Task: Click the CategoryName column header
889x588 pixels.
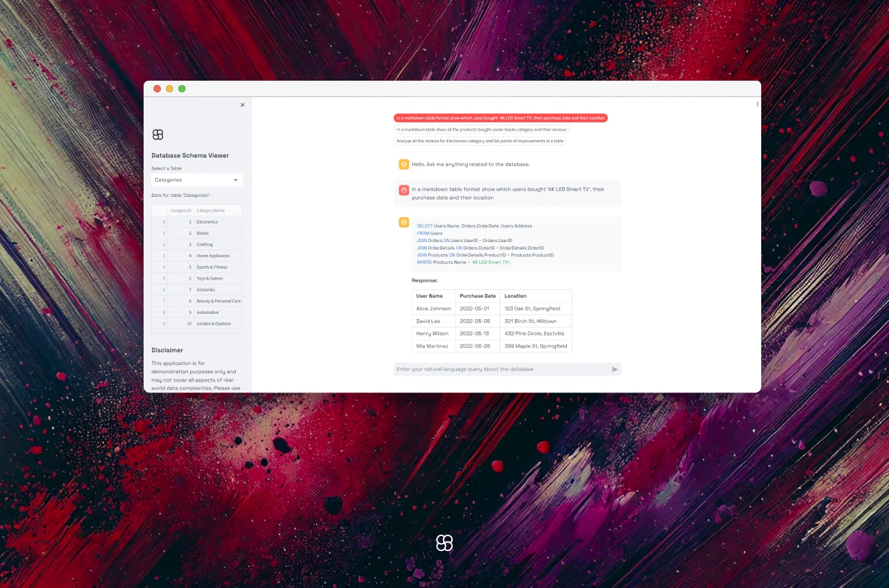Action: click(217, 211)
